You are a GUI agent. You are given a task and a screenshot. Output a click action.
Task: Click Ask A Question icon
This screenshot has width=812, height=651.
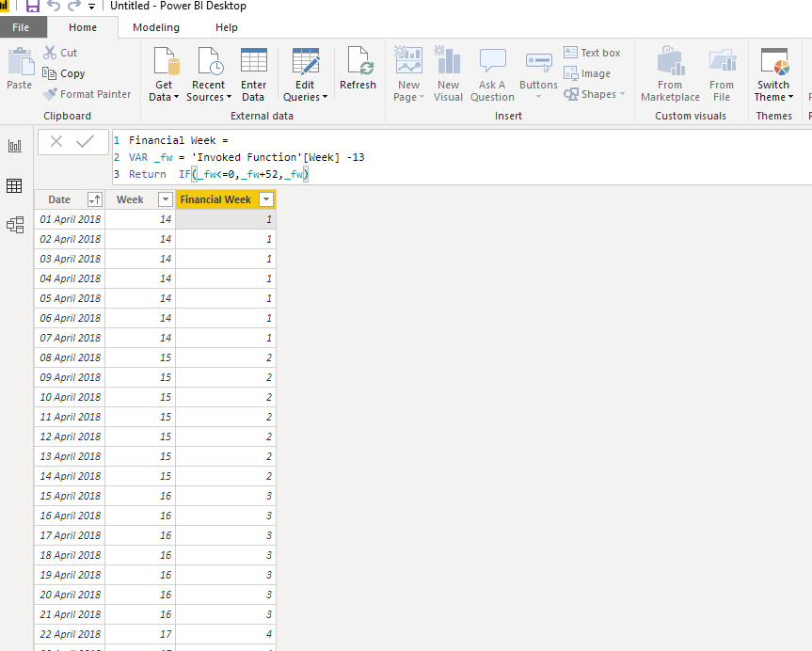point(492,61)
